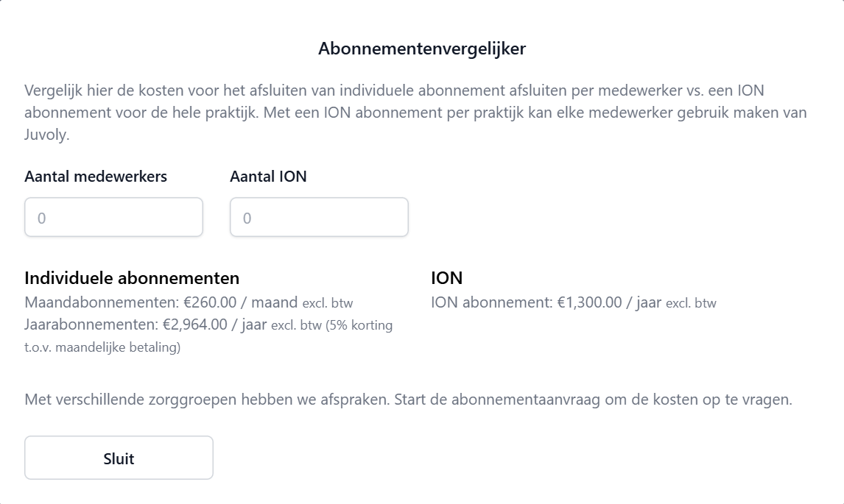Click the bold 'ION' section heading

click(446, 278)
